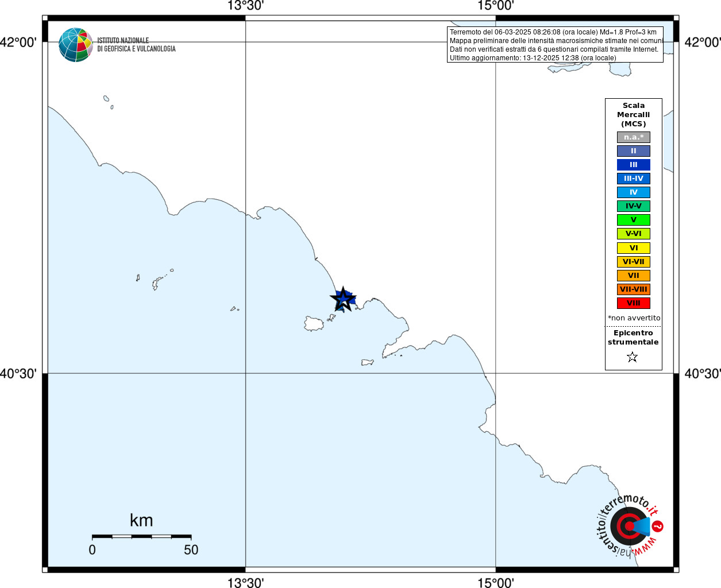721x588 pixels.
Task: Click the bottom 15°00' longitude label
Action: (496, 582)
